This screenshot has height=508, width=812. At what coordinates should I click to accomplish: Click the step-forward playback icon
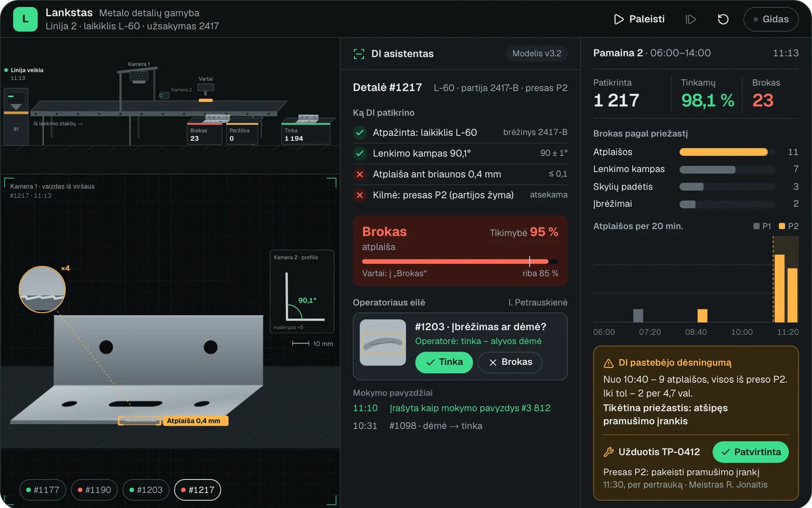point(691,19)
